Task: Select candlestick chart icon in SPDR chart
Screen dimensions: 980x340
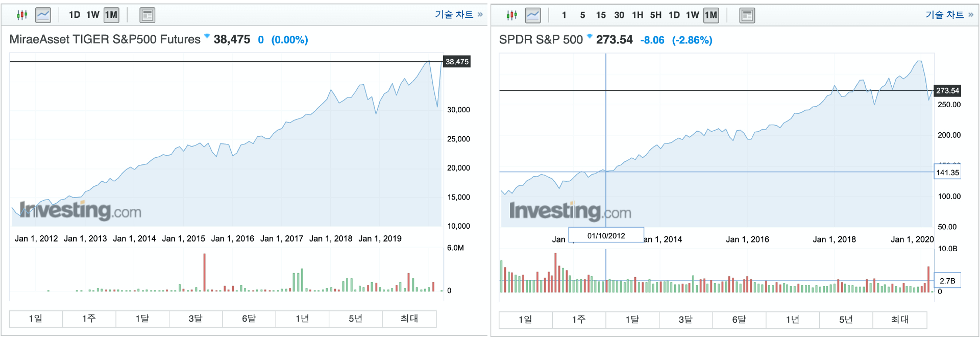Action: pyautogui.click(x=512, y=15)
